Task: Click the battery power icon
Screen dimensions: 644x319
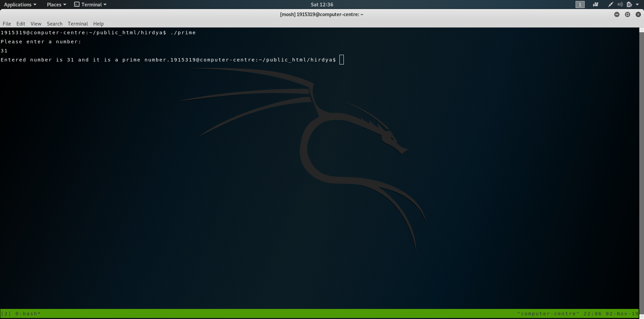Action: [x=629, y=5]
